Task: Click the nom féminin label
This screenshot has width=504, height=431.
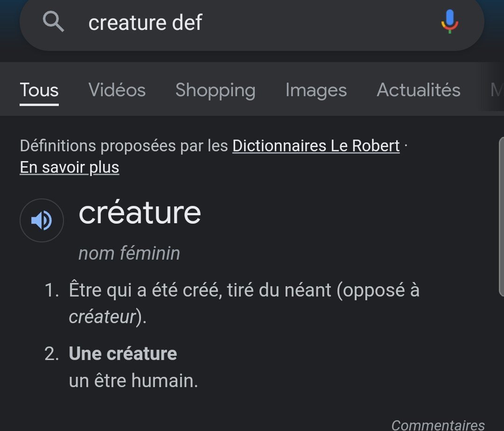Action: pyautogui.click(x=129, y=253)
